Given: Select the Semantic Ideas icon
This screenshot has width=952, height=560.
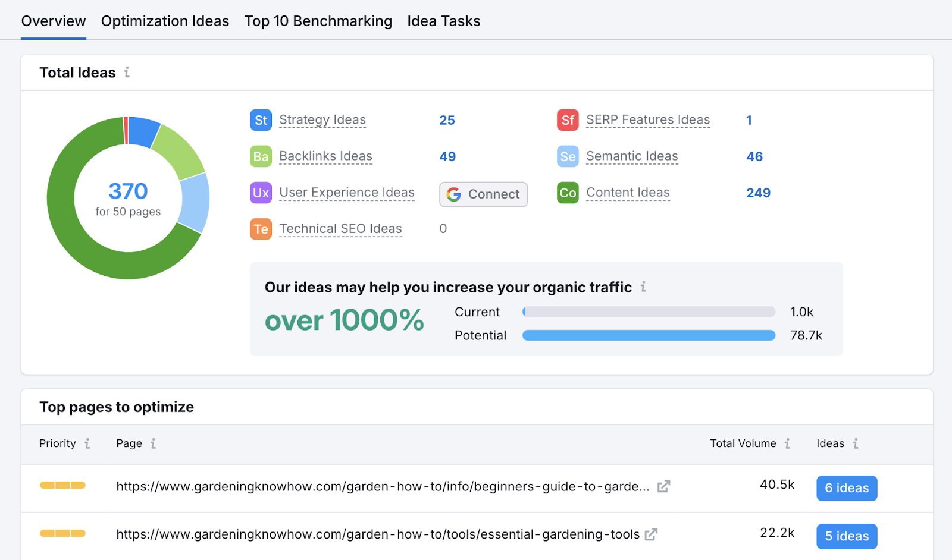Looking at the screenshot, I should tap(568, 156).
